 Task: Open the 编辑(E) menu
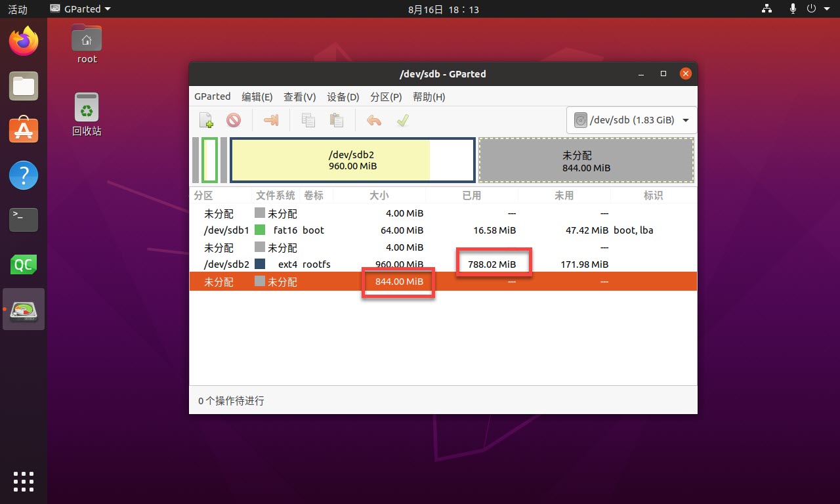click(x=257, y=96)
